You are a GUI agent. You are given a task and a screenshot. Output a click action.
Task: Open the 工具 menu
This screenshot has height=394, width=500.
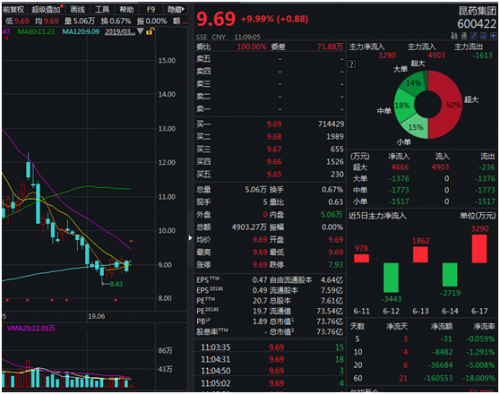tap(102, 10)
